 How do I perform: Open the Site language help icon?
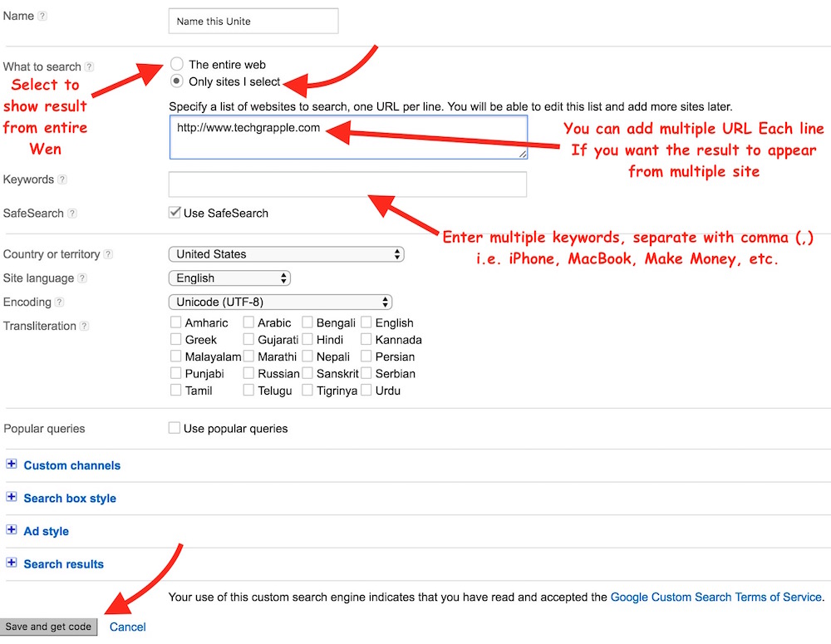(x=82, y=278)
